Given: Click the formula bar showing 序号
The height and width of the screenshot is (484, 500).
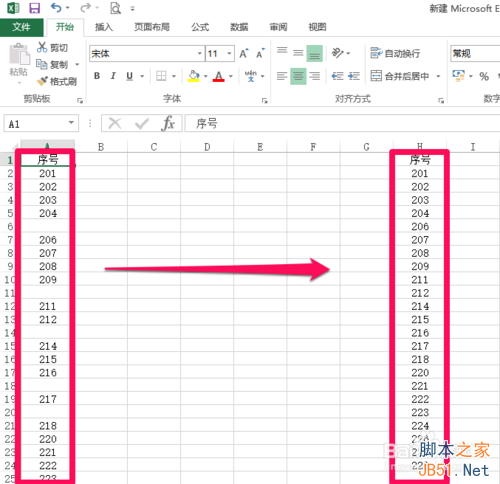Looking at the screenshot, I should 343,124.
